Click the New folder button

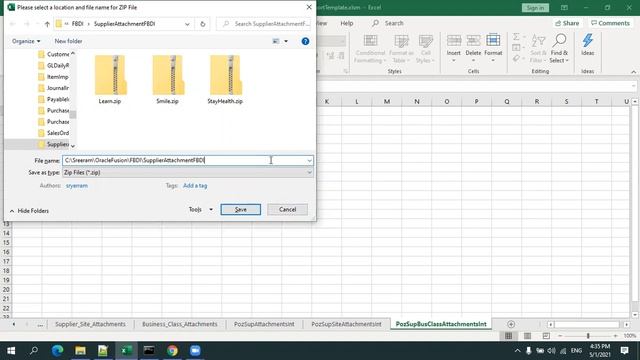68,41
